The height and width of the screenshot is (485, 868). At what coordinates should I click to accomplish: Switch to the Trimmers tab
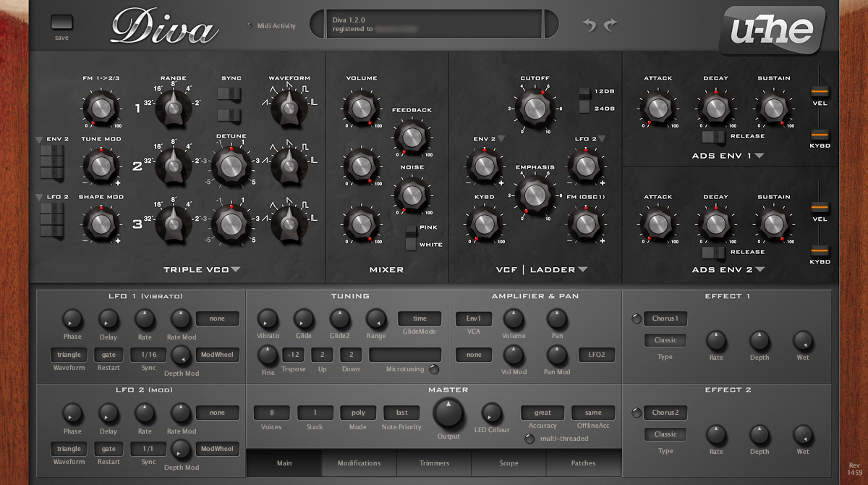coord(434,463)
